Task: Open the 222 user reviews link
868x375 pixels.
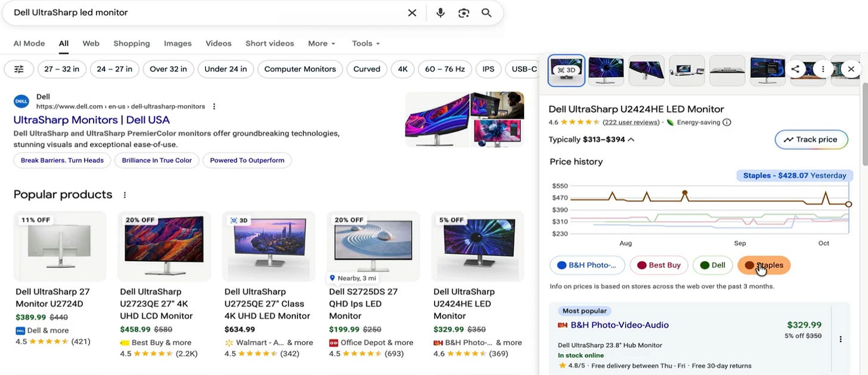Action: pos(631,122)
